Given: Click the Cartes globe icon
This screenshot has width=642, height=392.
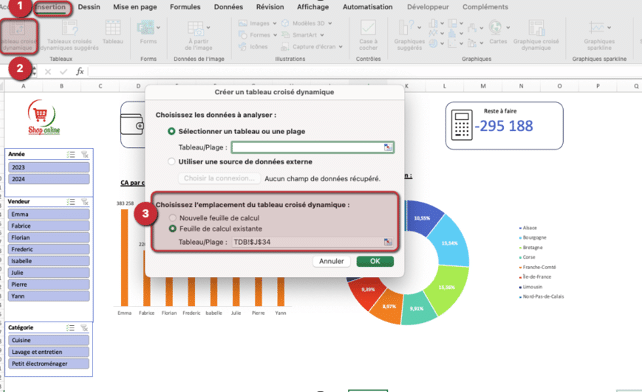Looking at the screenshot, I should point(495,27).
